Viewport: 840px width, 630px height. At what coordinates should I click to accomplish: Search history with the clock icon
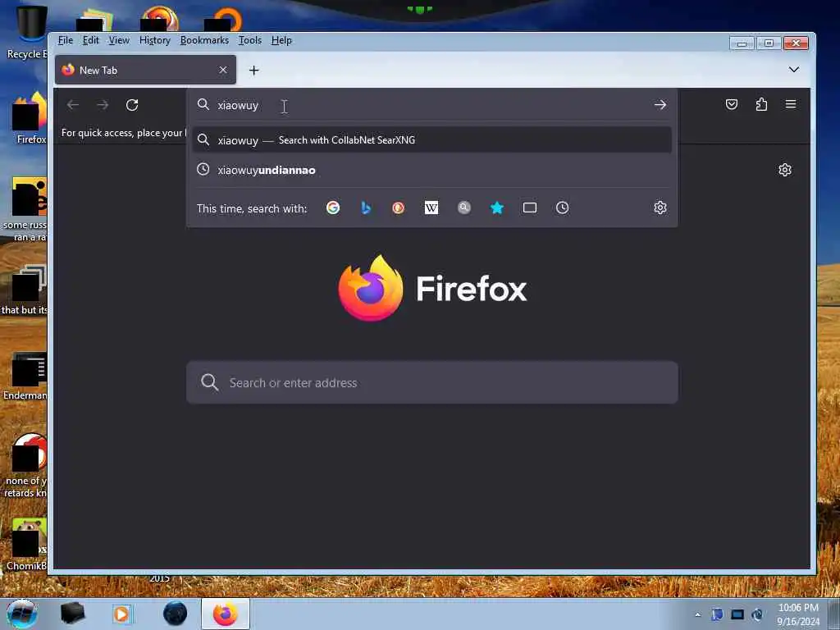point(562,208)
